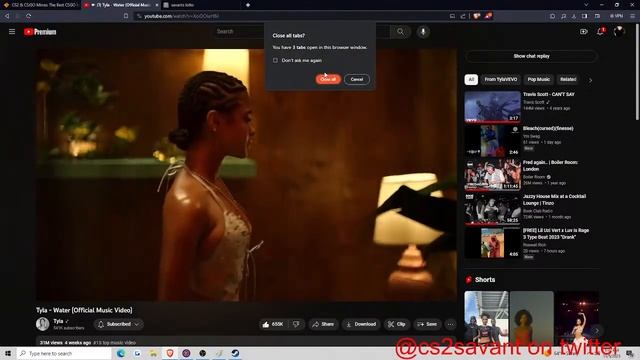Open the first Shorts thumbnail
This screenshot has width=640, height=360.
tap(486, 318)
